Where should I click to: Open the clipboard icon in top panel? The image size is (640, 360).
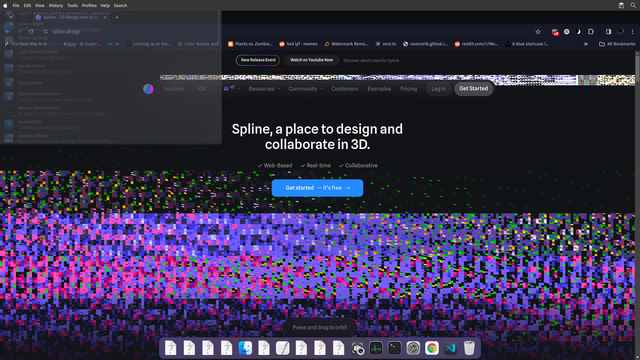tap(621, 5)
